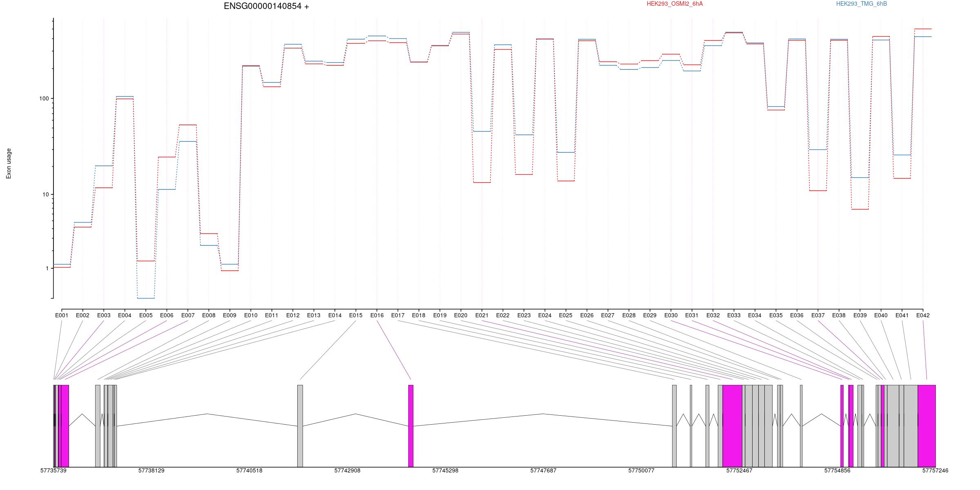This screenshot has width=980, height=490.
Task: Select exon label E029
Action: pyautogui.click(x=650, y=315)
